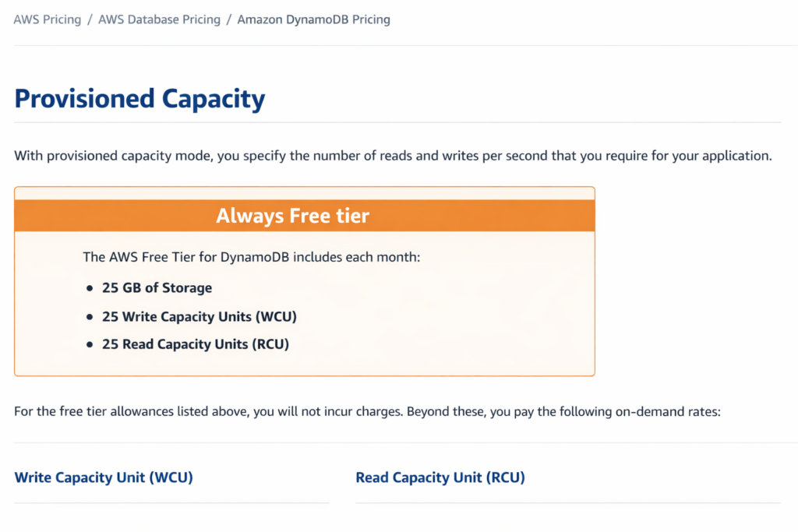Open the Read Capacity Unit (RCU) section heading
This screenshot has height=532, width=798.
[440, 477]
